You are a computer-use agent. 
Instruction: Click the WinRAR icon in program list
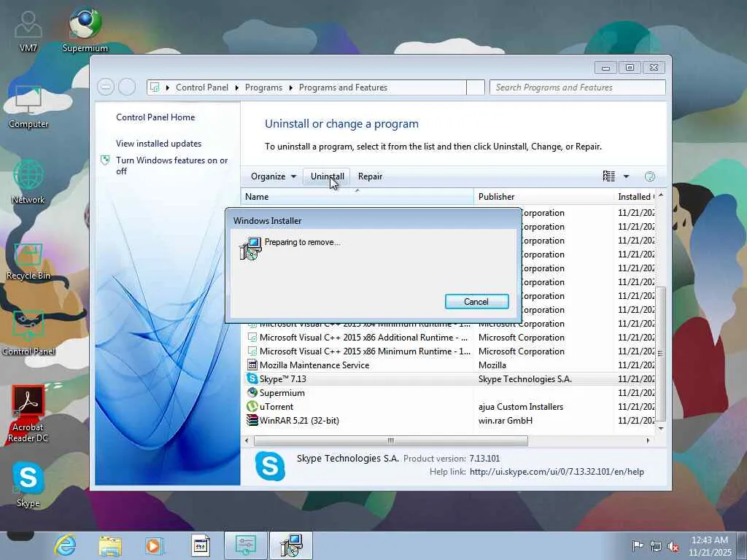coord(252,420)
